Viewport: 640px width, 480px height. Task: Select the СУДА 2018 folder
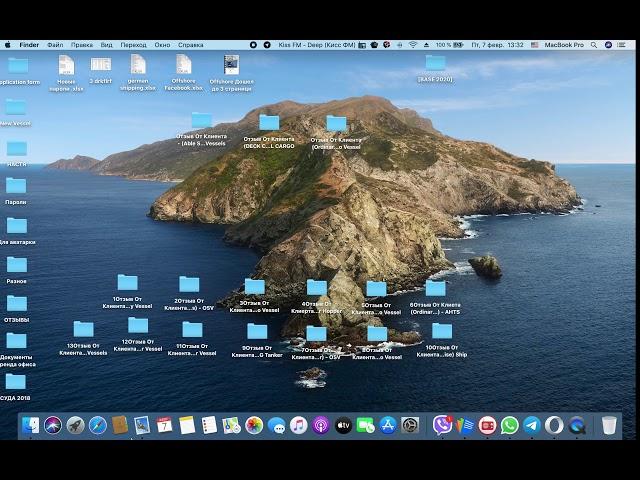click(16, 387)
